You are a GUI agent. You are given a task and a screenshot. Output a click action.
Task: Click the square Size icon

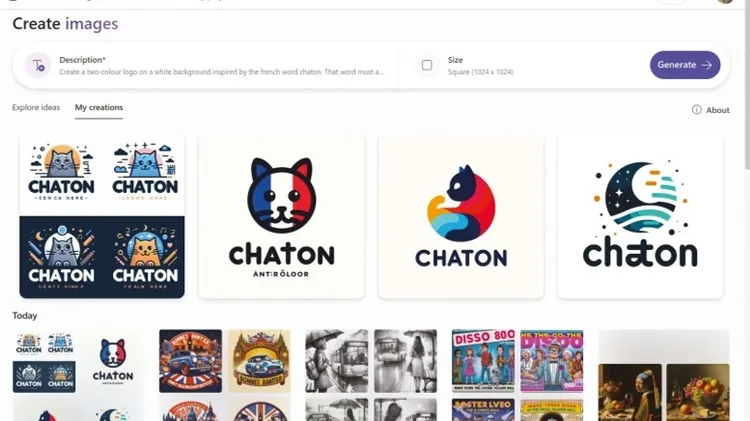[x=427, y=65]
